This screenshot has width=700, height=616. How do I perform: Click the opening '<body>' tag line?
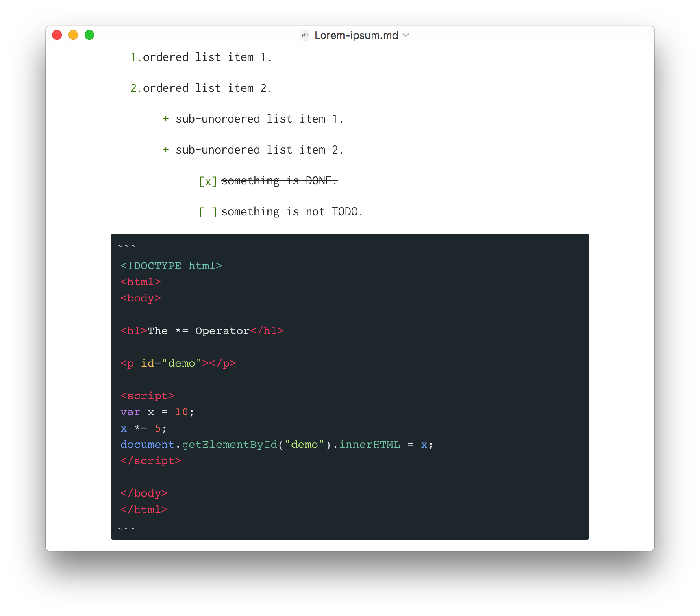141,298
